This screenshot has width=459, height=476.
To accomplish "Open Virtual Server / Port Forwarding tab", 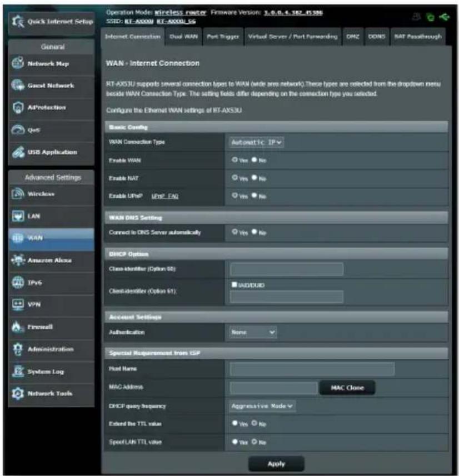I will [293, 37].
